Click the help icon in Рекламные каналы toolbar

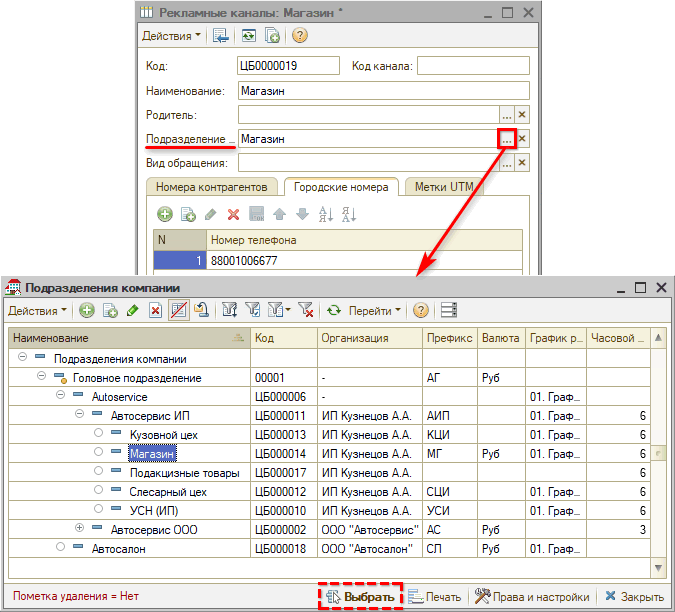[300, 35]
